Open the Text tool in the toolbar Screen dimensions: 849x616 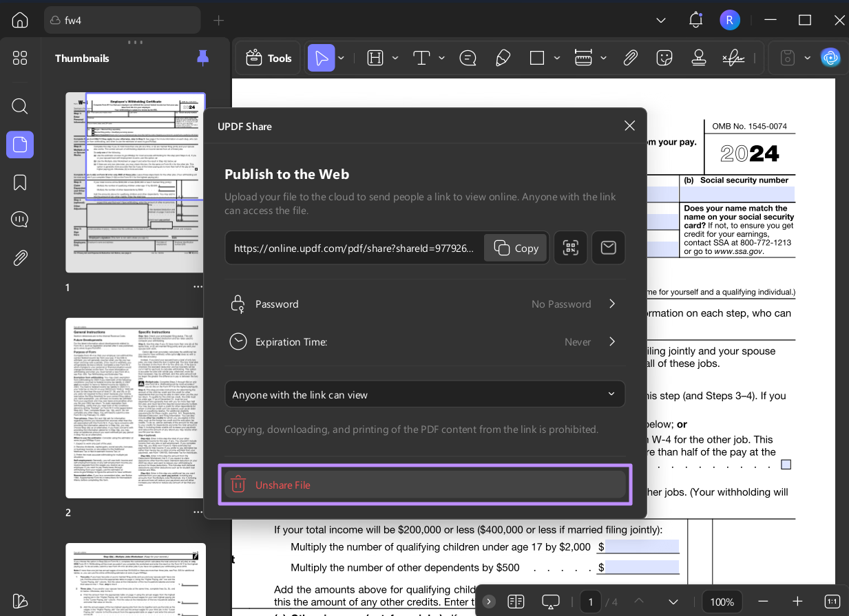coord(421,58)
